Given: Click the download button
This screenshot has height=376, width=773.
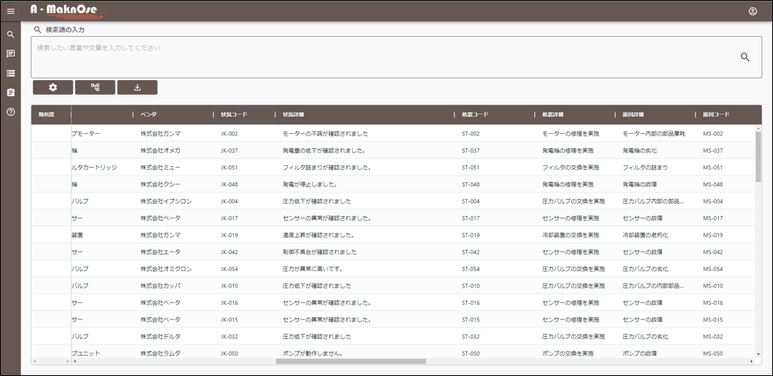Looking at the screenshot, I should click(x=138, y=87).
